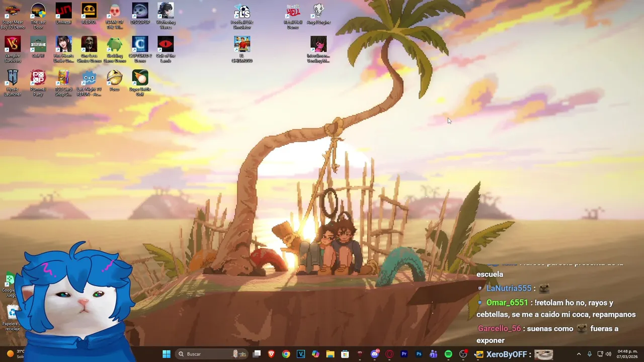Image resolution: width=644 pixels, height=362 pixels.
Task: Click Omar_6551 username in chat
Action: [507, 302]
